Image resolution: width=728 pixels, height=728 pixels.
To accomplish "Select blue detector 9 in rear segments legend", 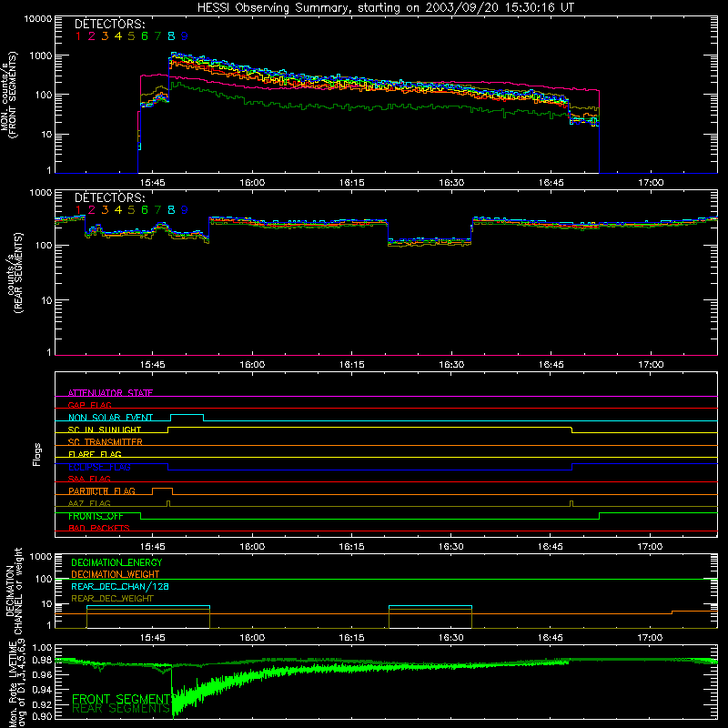I will coord(185,210).
